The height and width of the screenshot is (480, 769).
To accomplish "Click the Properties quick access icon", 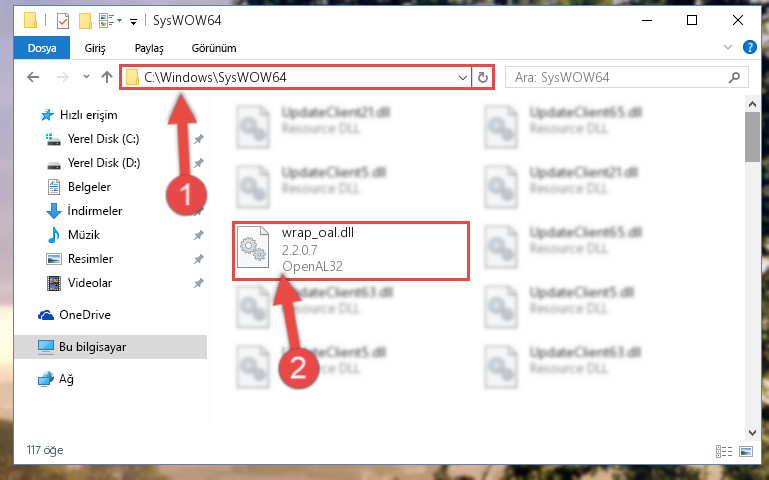I will click(63, 21).
